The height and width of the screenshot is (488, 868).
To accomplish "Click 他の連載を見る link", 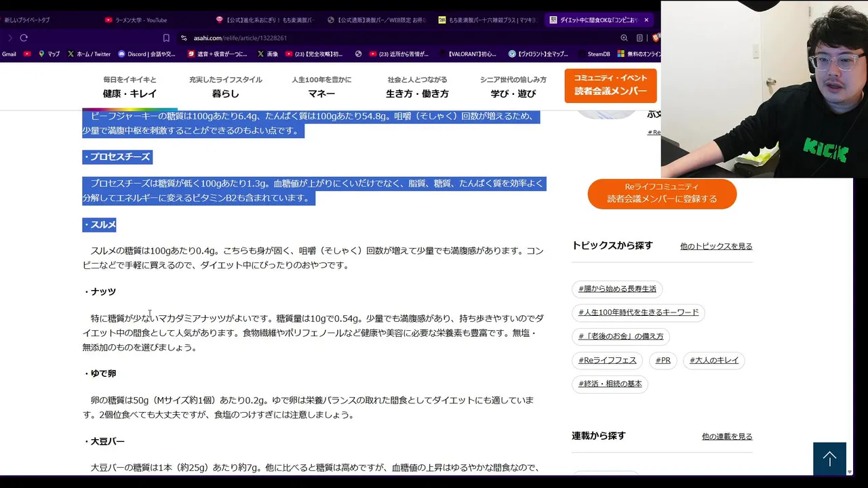I will 727,436.
